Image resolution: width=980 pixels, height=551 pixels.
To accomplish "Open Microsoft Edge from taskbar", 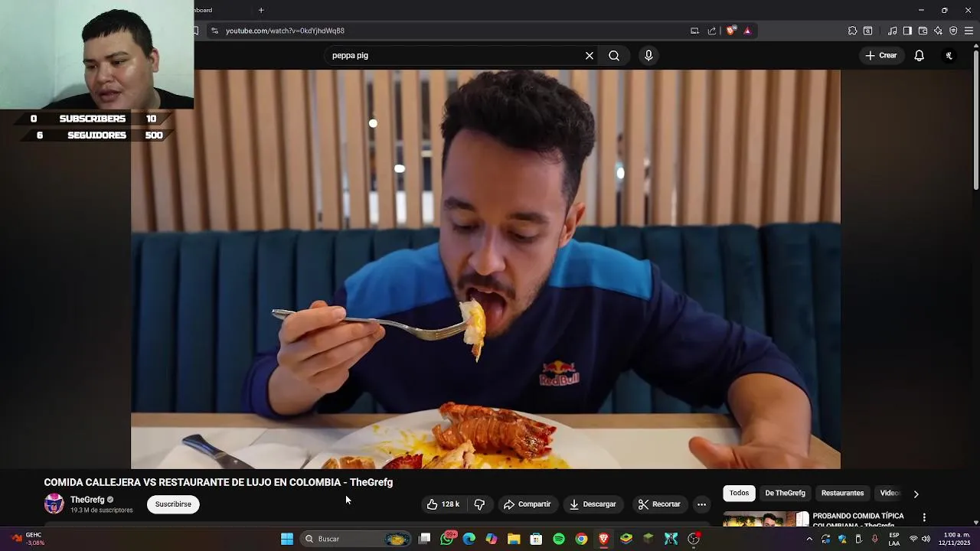I will coord(469,539).
